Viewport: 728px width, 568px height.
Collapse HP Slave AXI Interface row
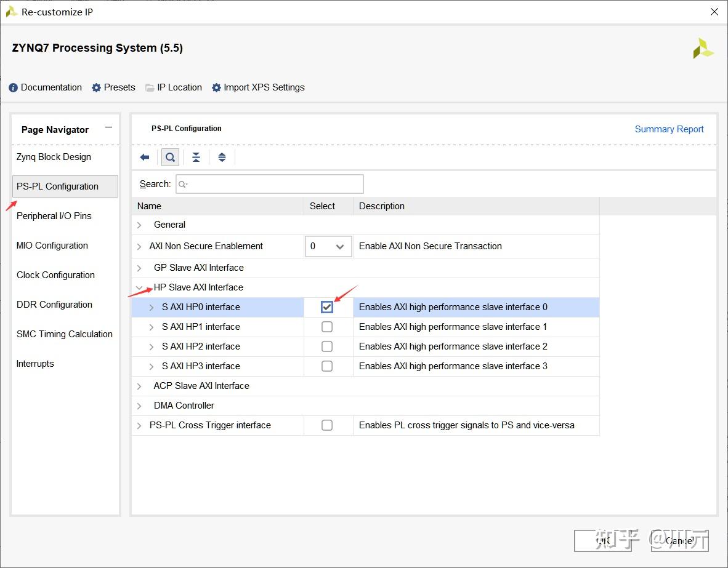(x=139, y=287)
